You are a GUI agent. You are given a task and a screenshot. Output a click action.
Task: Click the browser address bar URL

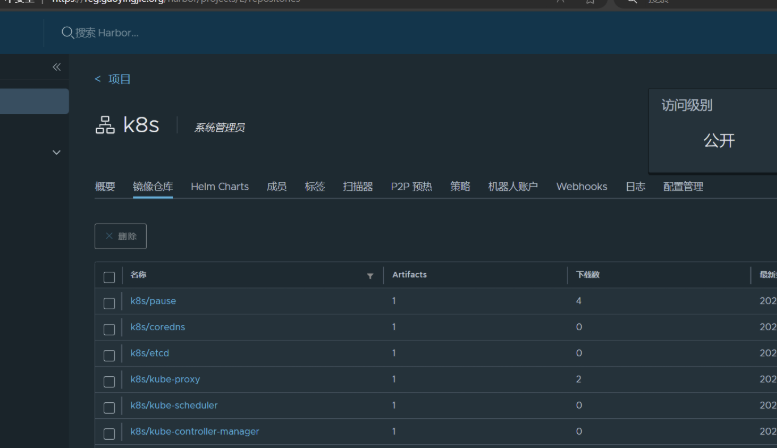click(x=176, y=1)
